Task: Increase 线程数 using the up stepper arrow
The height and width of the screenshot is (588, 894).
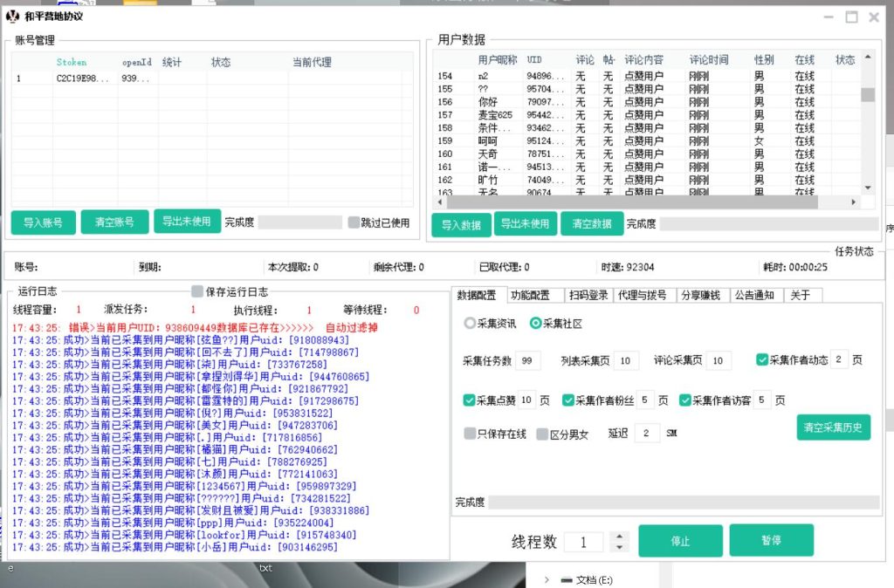Action: pos(619,536)
